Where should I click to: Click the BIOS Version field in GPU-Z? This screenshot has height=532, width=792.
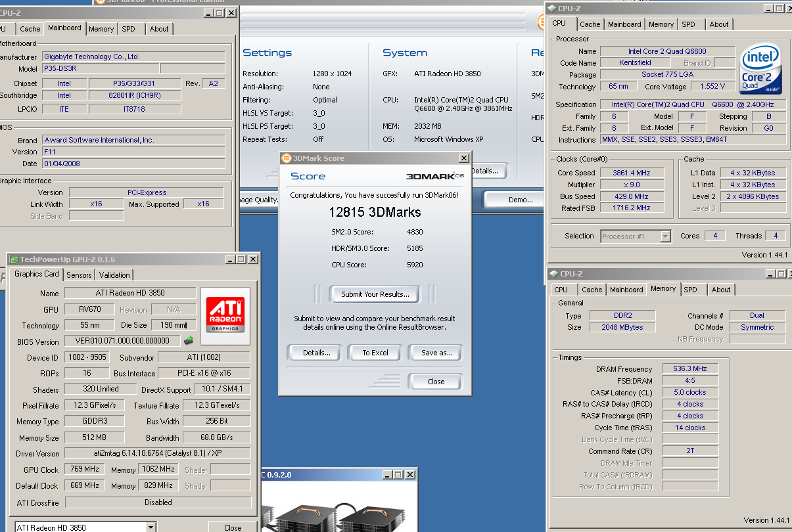click(122, 341)
